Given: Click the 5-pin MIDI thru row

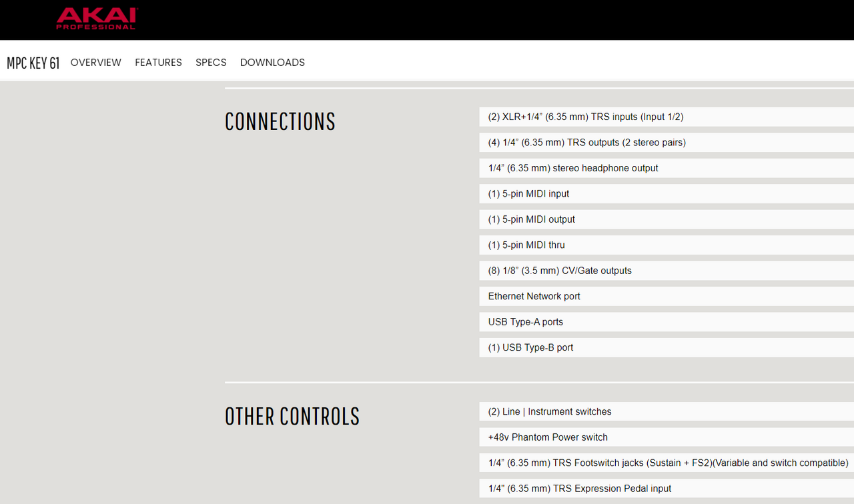Looking at the screenshot, I should pyautogui.click(x=667, y=245).
